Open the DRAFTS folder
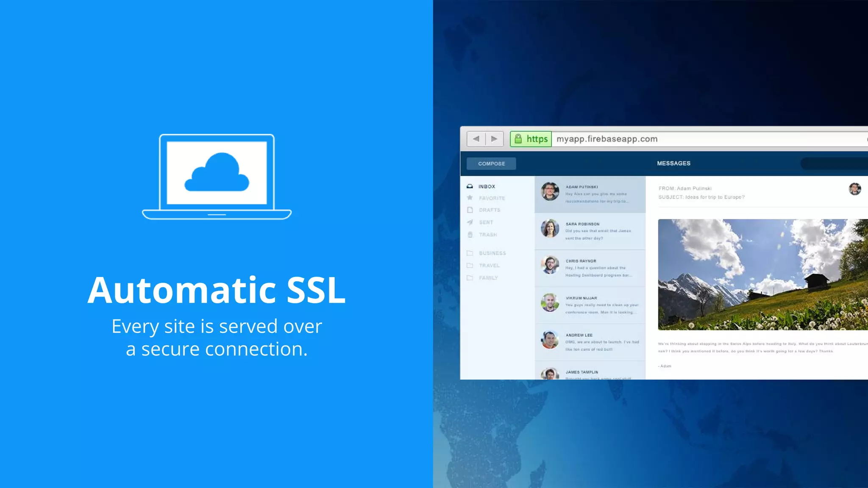 point(490,210)
